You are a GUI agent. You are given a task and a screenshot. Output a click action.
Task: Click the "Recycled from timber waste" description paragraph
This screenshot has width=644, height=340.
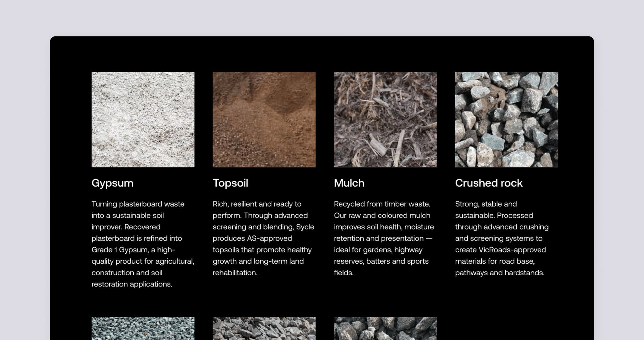(x=384, y=238)
